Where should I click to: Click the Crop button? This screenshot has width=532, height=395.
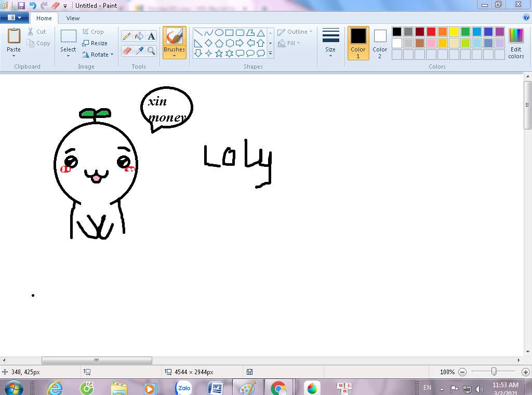(x=93, y=32)
